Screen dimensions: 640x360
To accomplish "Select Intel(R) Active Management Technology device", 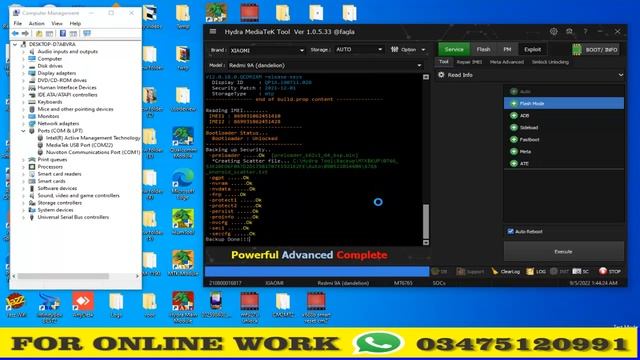I will tap(93, 138).
